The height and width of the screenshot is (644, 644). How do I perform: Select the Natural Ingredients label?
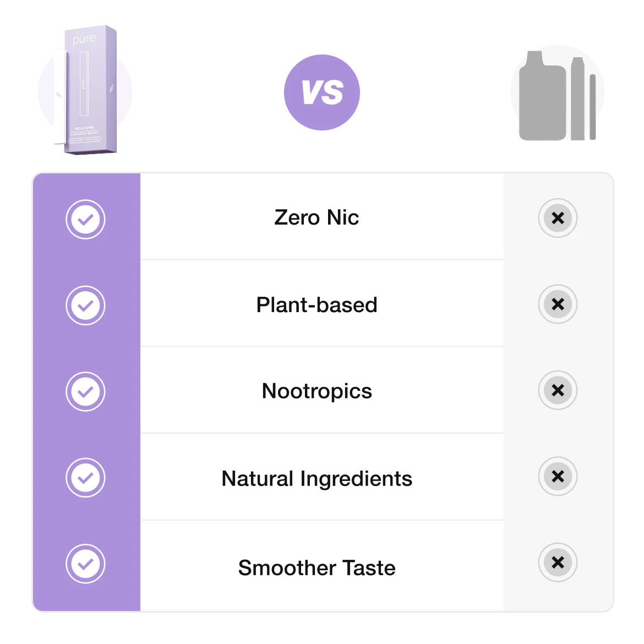(316, 479)
